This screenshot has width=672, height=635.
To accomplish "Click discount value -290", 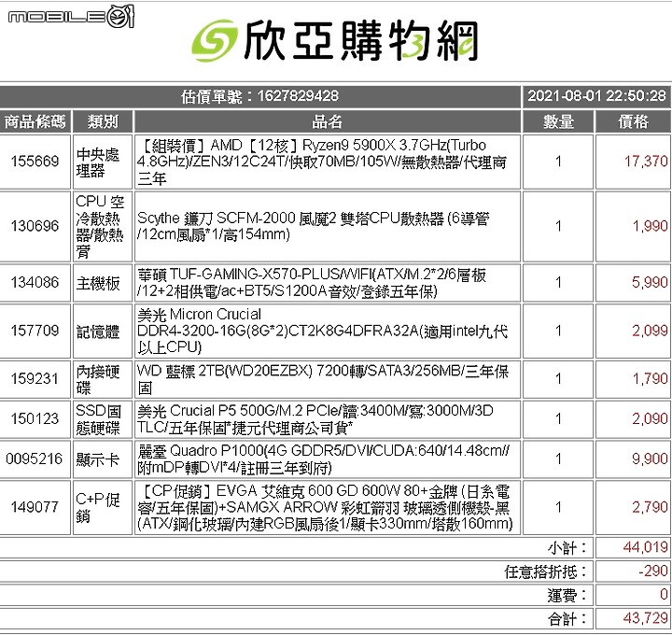I will pyautogui.click(x=653, y=571).
